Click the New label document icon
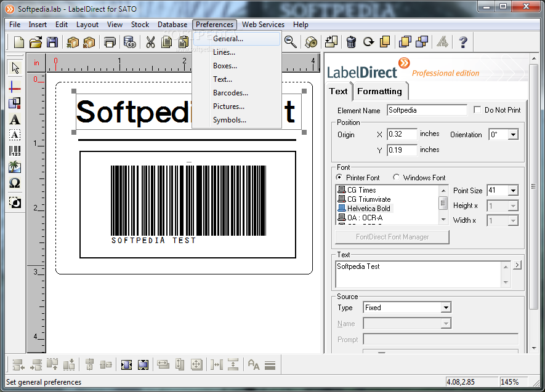545x392 pixels. pyautogui.click(x=18, y=42)
